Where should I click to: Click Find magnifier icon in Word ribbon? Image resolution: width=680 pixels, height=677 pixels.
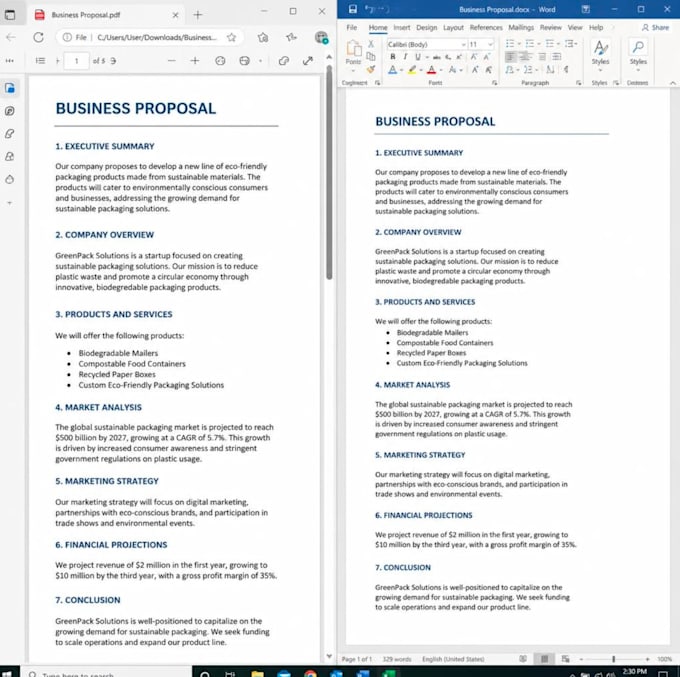tap(638, 47)
